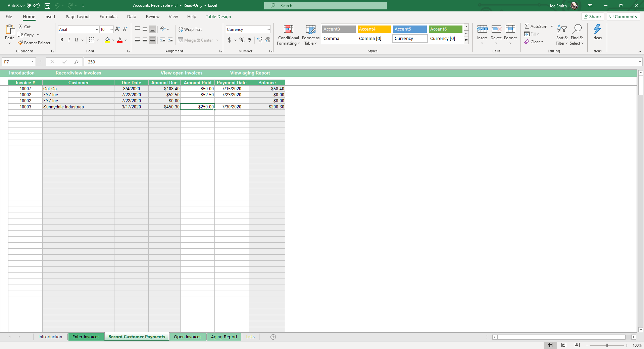Apply Comma Style number format
The image size is (644, 349).
[x=249, y=40]
